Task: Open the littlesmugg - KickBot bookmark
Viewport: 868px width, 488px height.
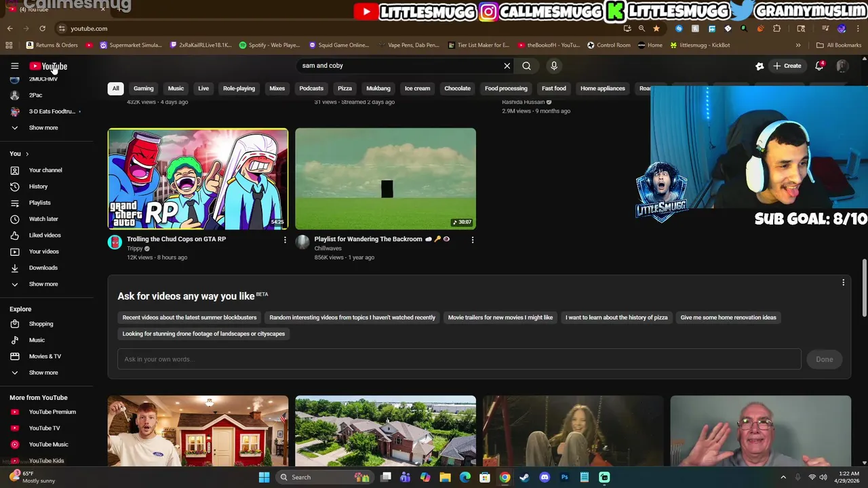Action: pyautogui.click(x=700, y=45)
